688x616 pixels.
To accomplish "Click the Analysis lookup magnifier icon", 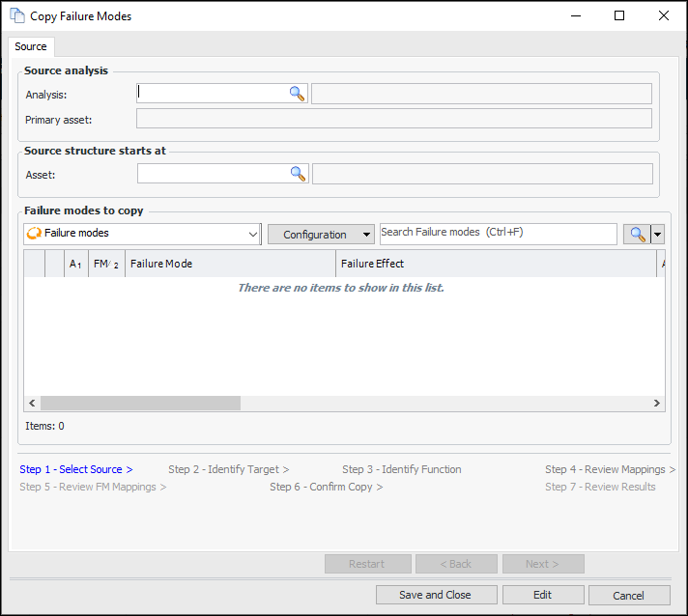I will [297, 94].
